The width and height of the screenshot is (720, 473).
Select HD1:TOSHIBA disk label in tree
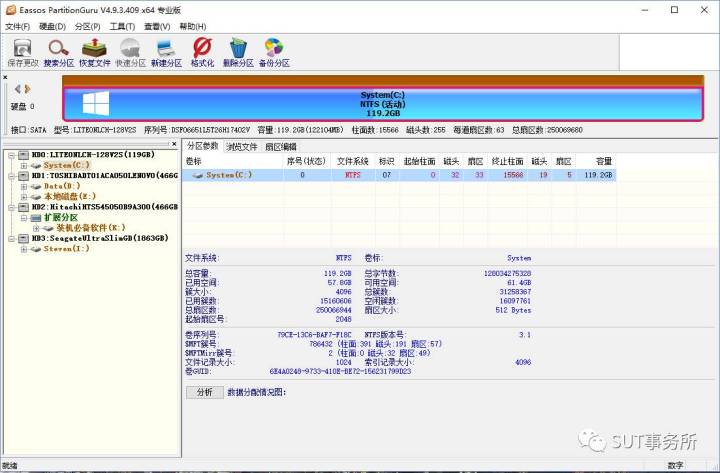[x=105, y=175]
